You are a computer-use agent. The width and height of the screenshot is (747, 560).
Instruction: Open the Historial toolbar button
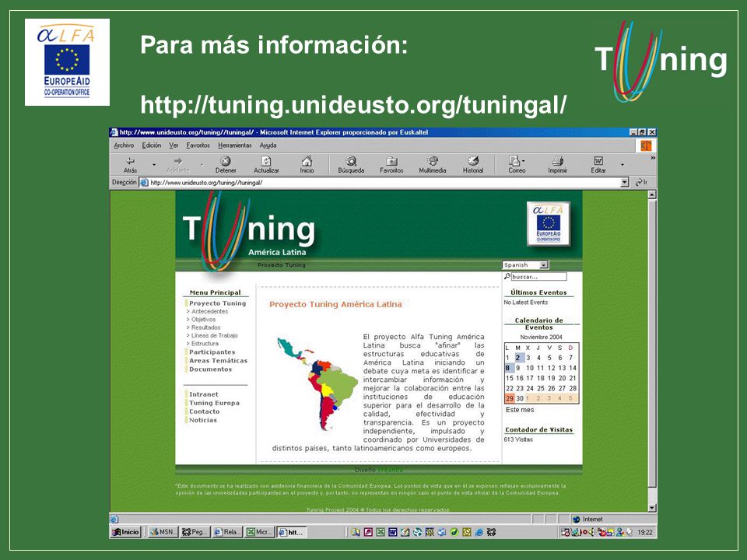[x=473, y=165]
